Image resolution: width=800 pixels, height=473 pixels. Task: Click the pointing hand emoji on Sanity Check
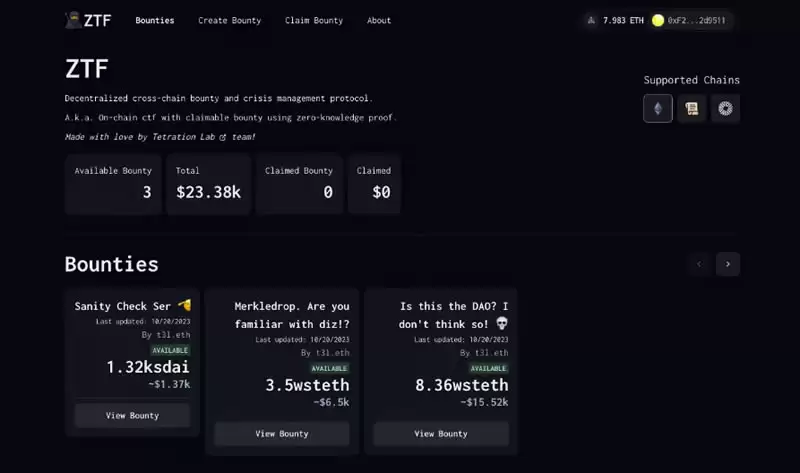(x=185, y=305)
